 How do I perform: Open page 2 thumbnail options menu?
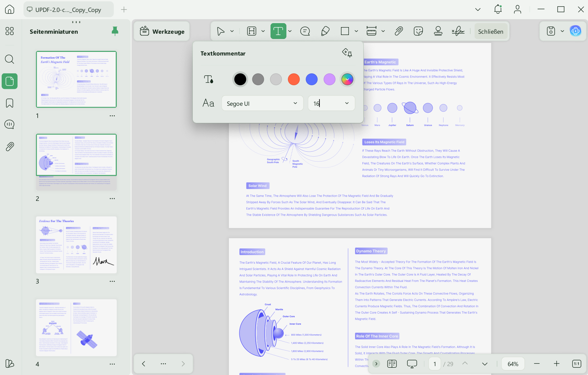(x=112, y=199)
